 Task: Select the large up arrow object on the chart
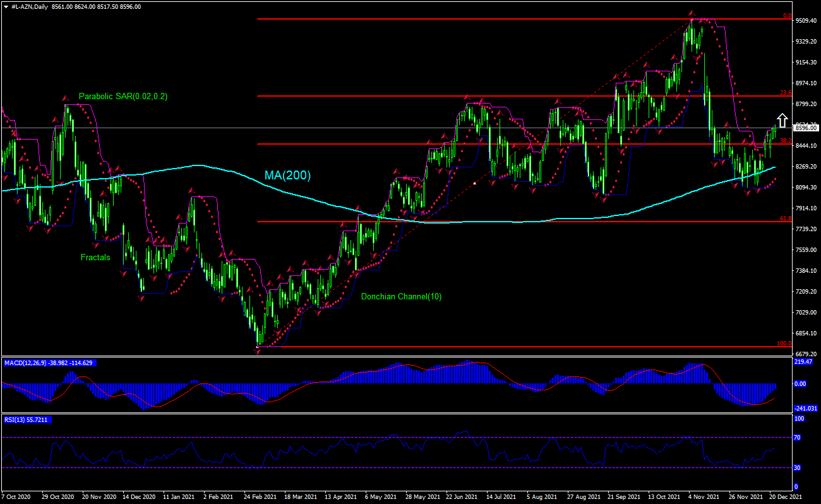782,120
